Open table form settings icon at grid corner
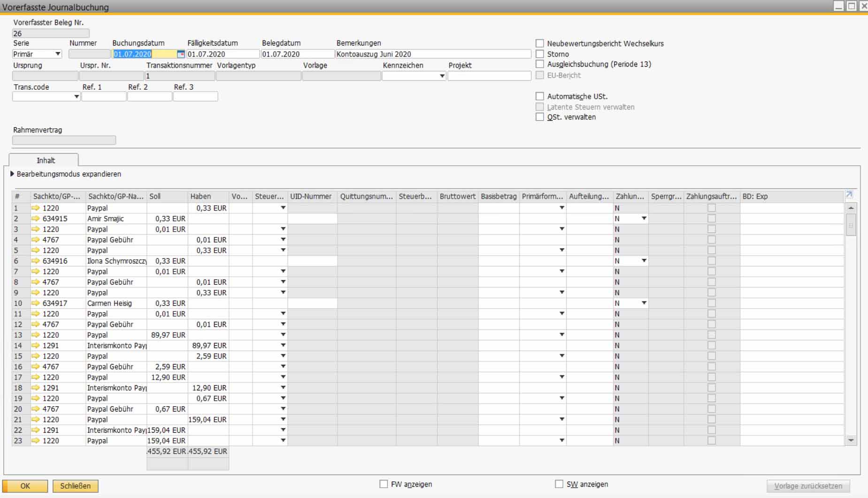868x498 pixels. 849,195
